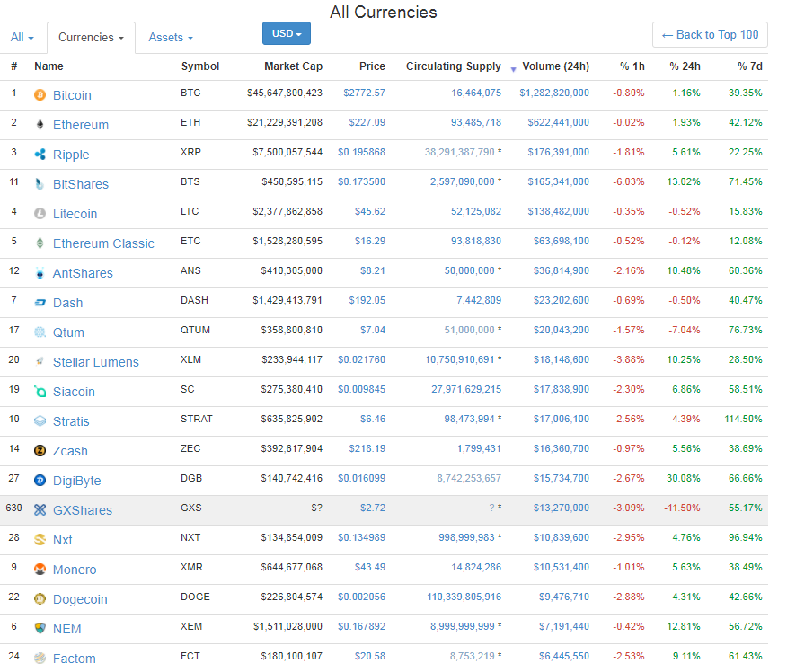The image size is (787, 672).
Task: Click the Monero logo icon
Action: point(40,569)
